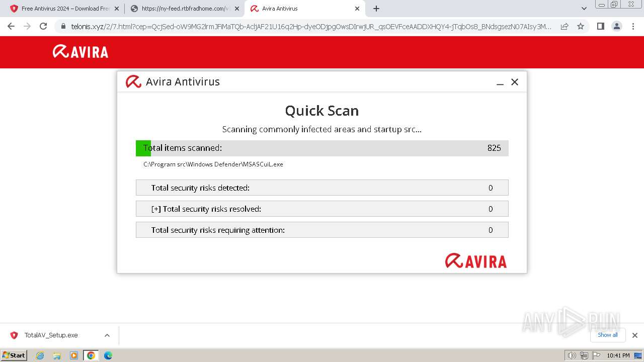The image size is (644, 362).
Task: Click the show desktop tray icon
Action: pyautogui.click(x=638, y=355)
